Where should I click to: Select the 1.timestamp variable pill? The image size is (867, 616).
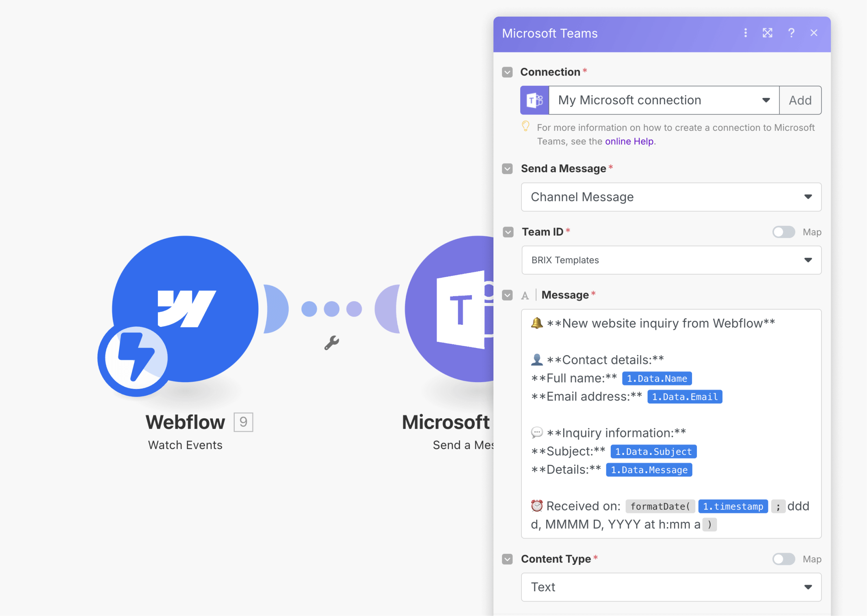733,506
